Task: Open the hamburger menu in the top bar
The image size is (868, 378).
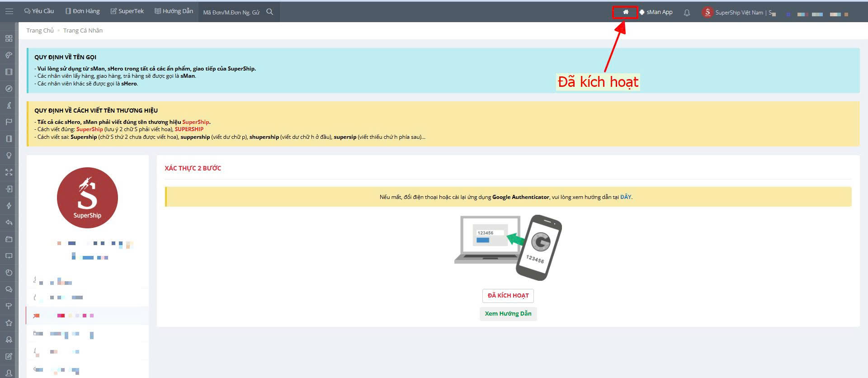Action: (9, 11)
